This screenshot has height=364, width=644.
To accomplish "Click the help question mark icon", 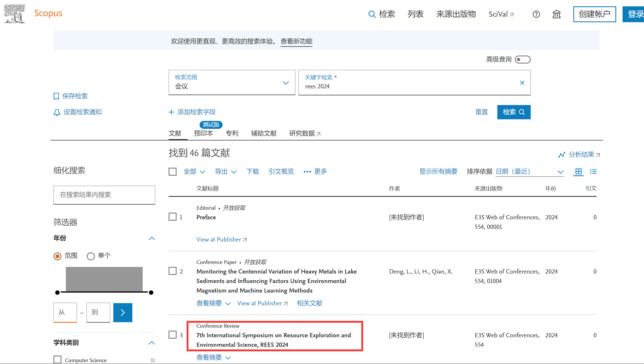I will tap(536, 14).
